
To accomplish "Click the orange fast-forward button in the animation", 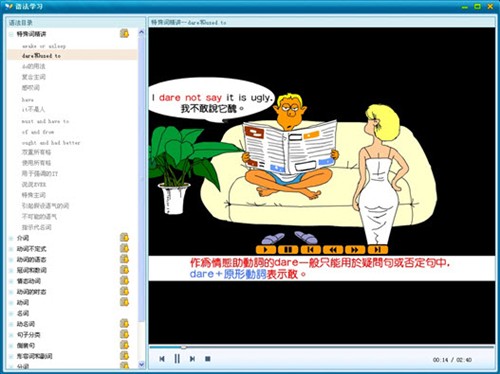I will pyautogui.click(x=355, y=249).
